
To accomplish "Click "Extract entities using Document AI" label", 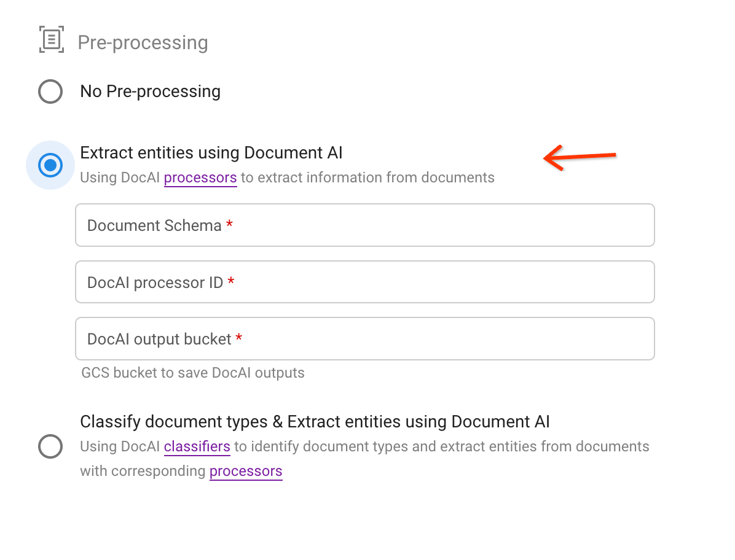I will tap(211, 152).
